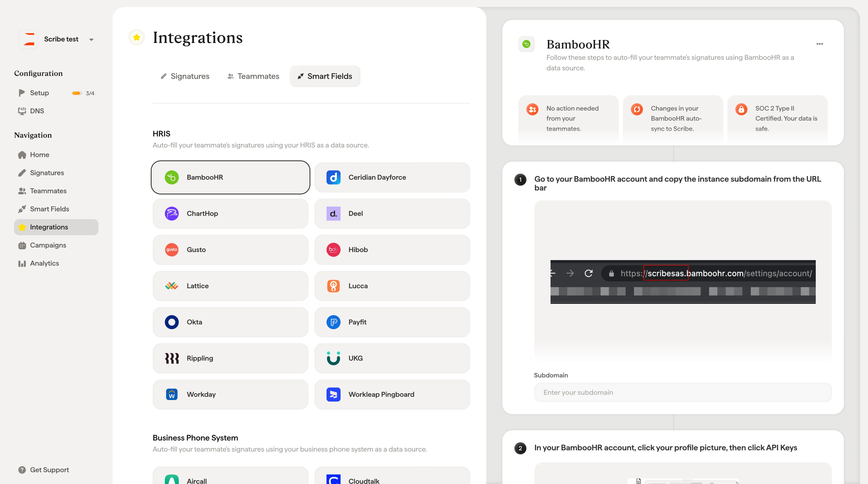Image resolution: width=868 pixels, height=484 pixels.
Task: Click the Scribe logo icon
Action: tap(29, 39)
